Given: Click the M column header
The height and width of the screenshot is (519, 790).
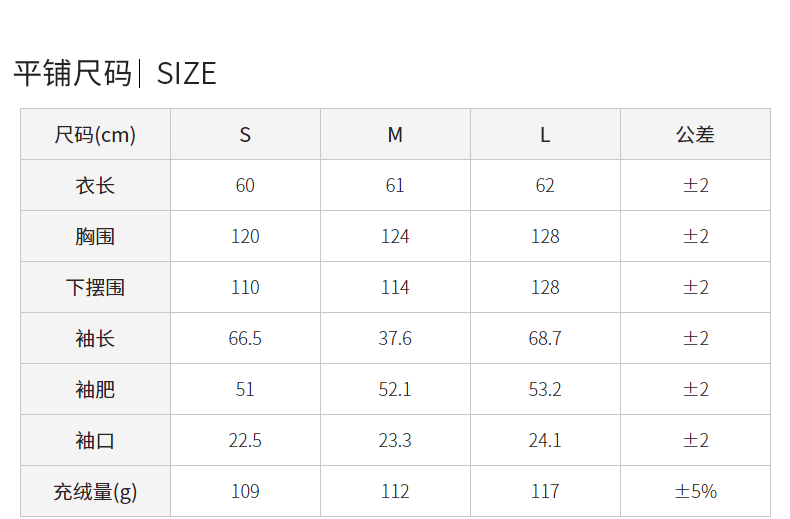Looking at the screenshot, I should (x=396, y=135).
